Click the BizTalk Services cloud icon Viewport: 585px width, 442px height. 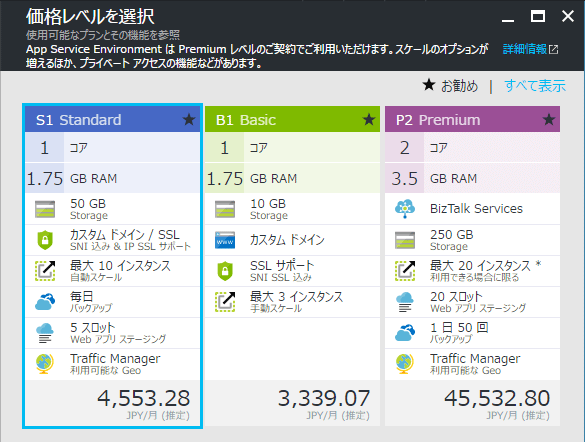(405, 209)
